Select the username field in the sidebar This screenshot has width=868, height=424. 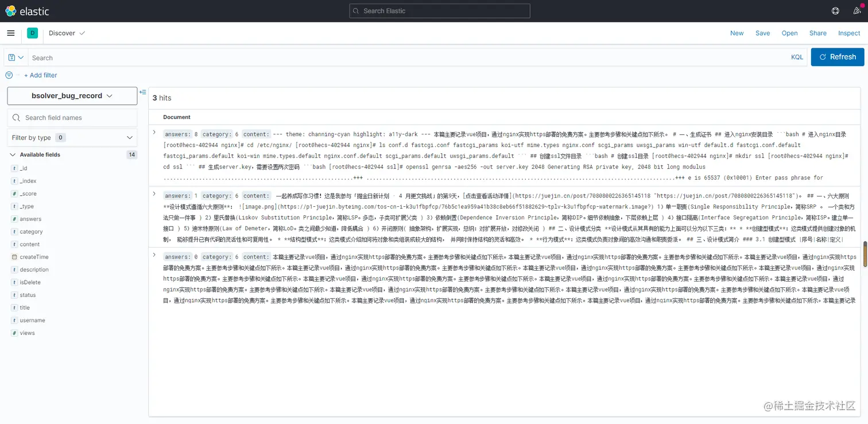coord(32,320)
